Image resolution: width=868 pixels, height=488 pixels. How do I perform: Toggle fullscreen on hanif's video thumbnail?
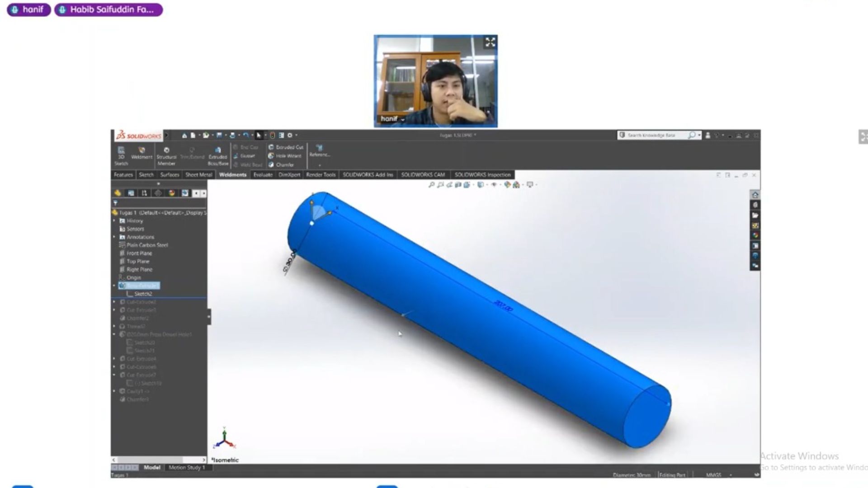(490, 42)
